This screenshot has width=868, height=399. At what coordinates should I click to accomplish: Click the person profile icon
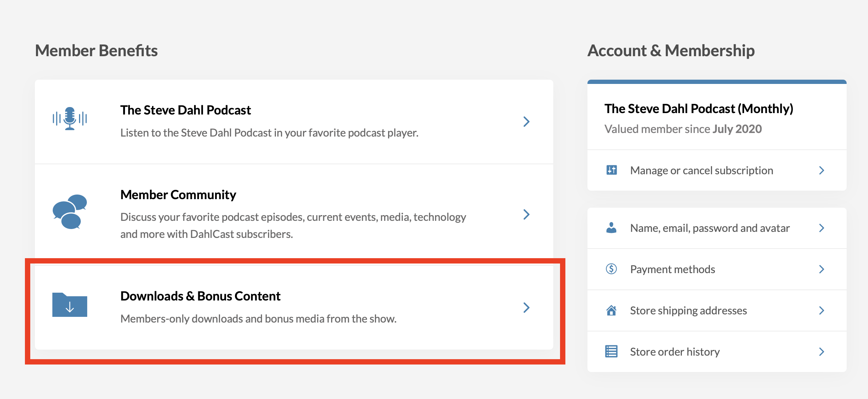tap(611, 228)
